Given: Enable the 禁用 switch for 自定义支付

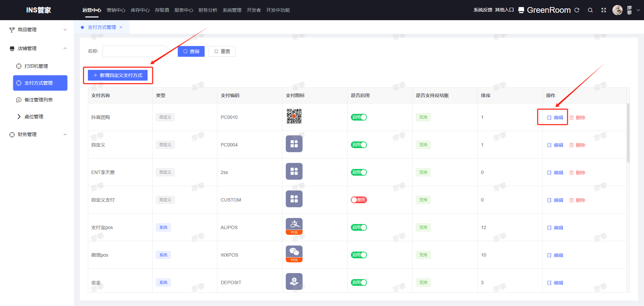Looking at the screenshot, I should click(359, 200).
